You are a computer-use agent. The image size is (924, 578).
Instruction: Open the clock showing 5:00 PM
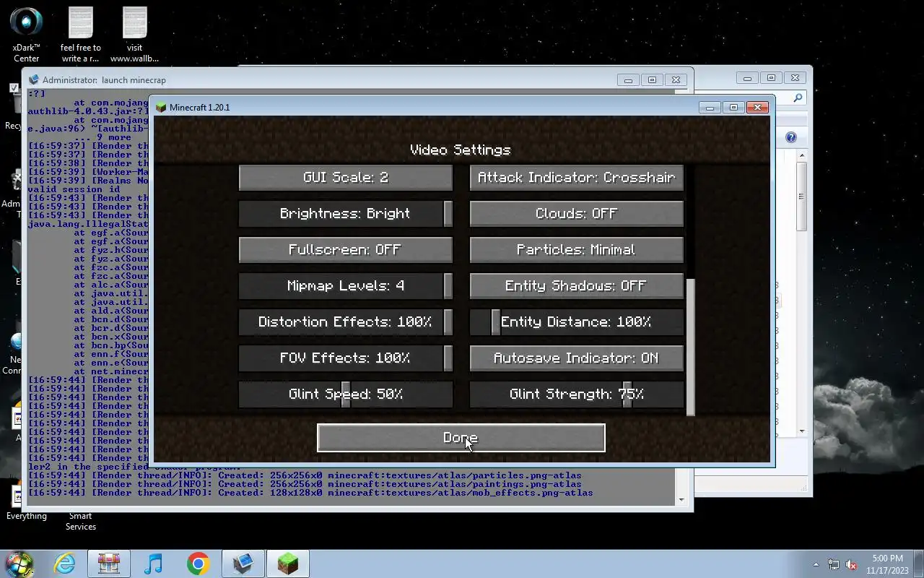point(887,564)
